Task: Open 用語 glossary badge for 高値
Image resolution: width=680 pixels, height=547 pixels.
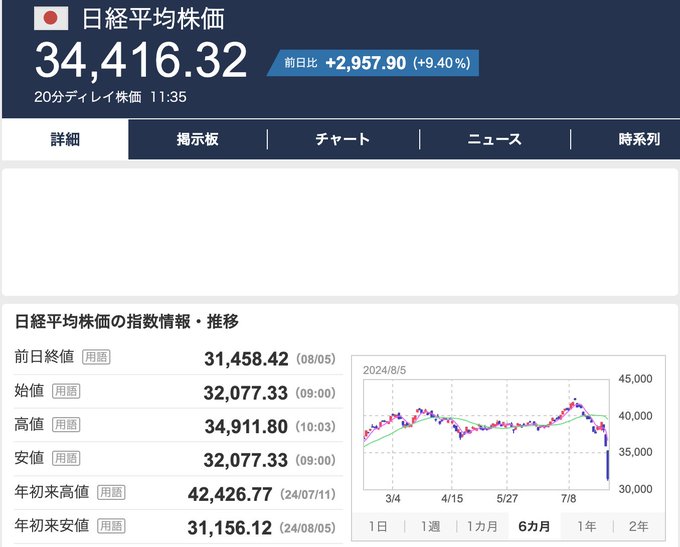Action: 66,425
